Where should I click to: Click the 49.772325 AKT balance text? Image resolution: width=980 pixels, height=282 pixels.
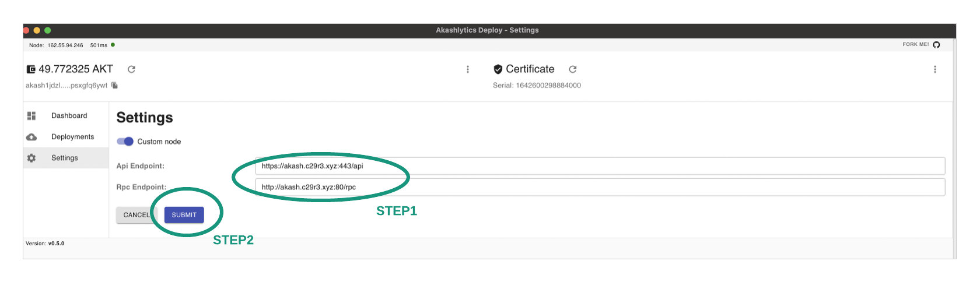(x=76, y=69)
